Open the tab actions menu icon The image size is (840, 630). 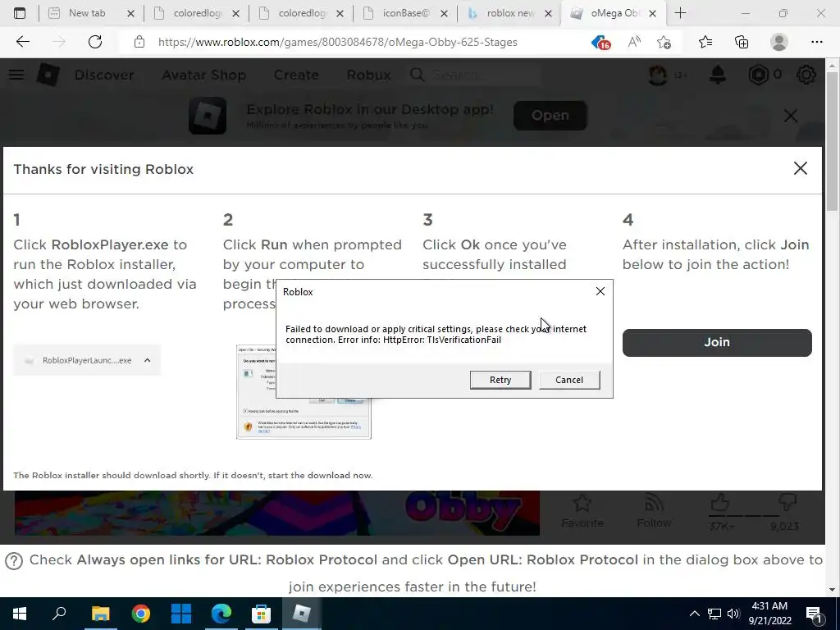point(20,13)
